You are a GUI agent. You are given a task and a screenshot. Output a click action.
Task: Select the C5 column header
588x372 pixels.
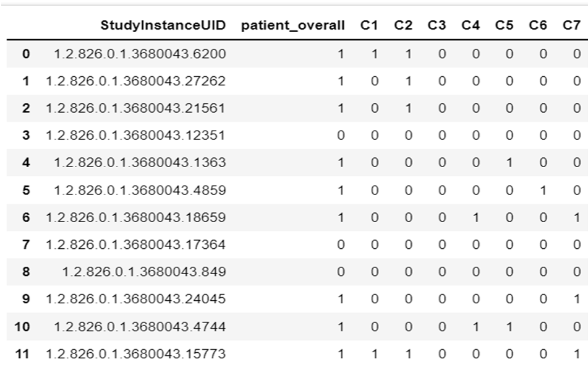(504, 25)
